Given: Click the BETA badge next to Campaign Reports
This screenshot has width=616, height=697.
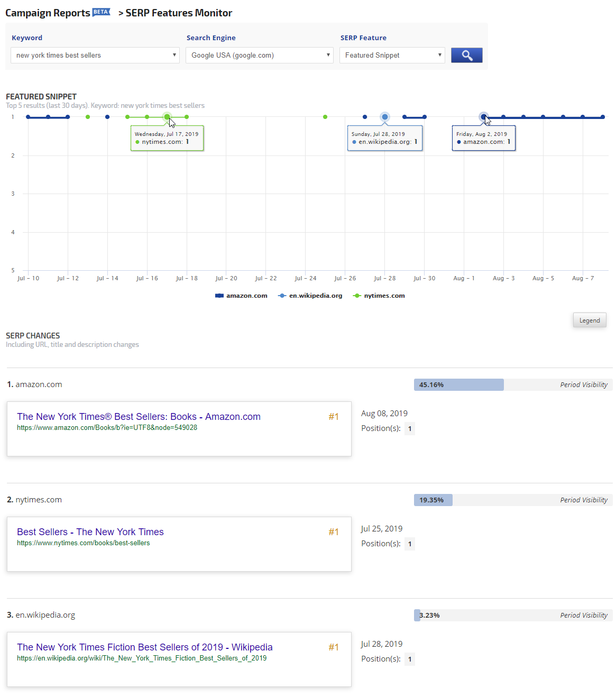Looking at the screenshot, I should click(101, 12).
